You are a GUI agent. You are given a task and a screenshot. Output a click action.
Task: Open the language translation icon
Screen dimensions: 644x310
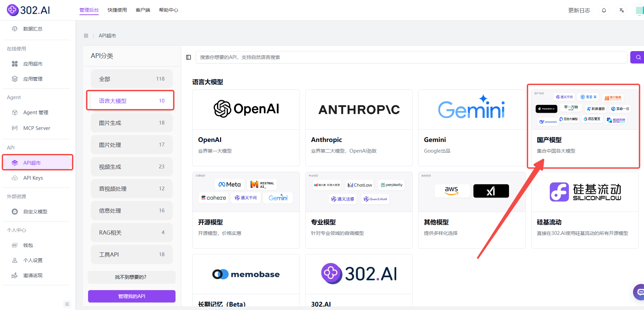tap(622, 10)
